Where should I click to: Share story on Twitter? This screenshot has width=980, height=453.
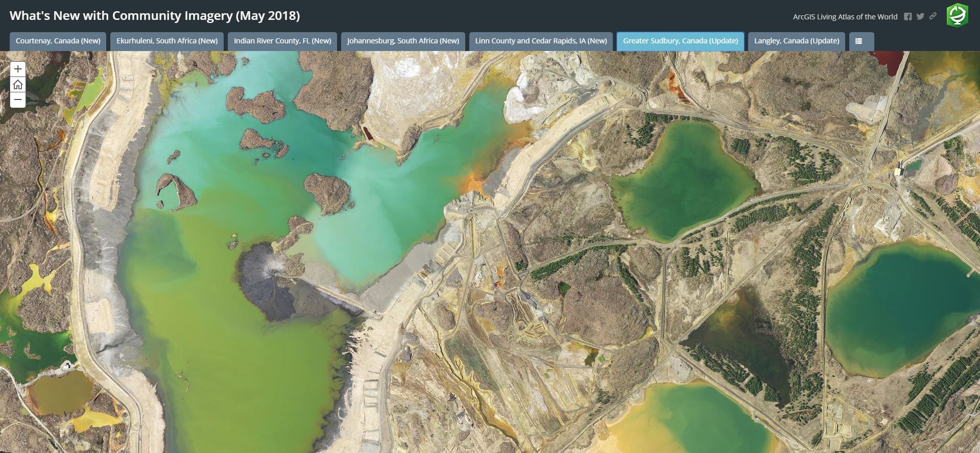tap(920, 16)
